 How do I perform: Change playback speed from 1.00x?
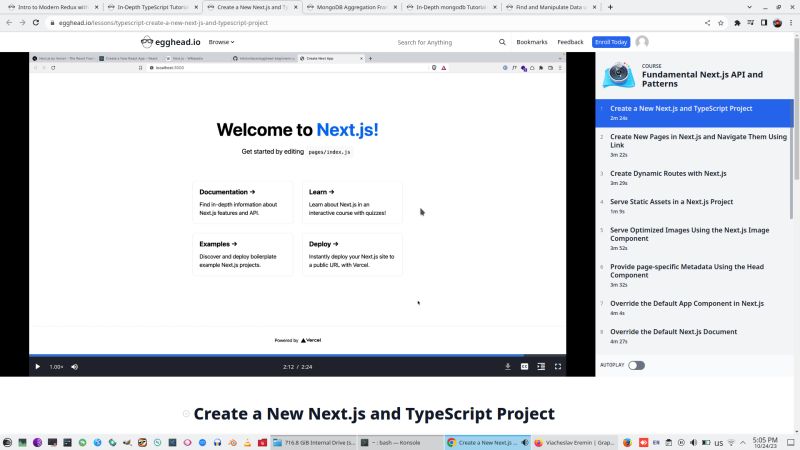coord(56,367)
